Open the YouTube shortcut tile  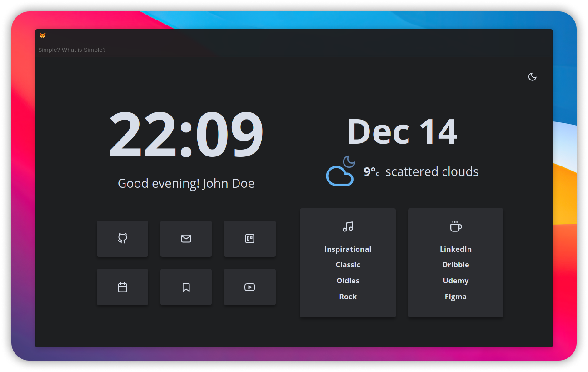[249, 287]
